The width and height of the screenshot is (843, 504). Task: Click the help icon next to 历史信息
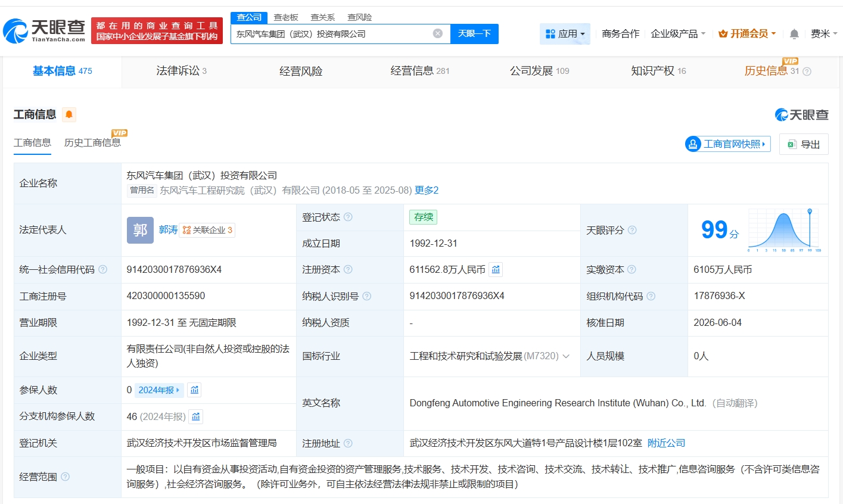click(807, 71)
